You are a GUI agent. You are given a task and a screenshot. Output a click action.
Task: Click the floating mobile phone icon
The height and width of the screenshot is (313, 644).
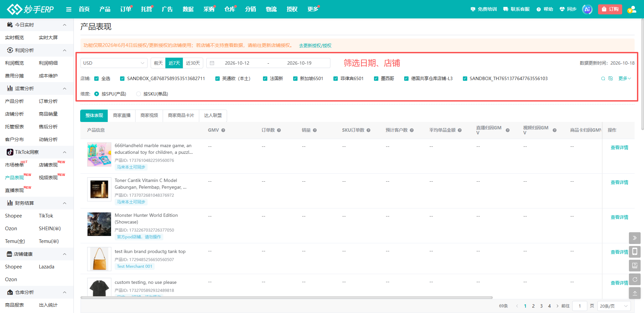pos(635,252)
